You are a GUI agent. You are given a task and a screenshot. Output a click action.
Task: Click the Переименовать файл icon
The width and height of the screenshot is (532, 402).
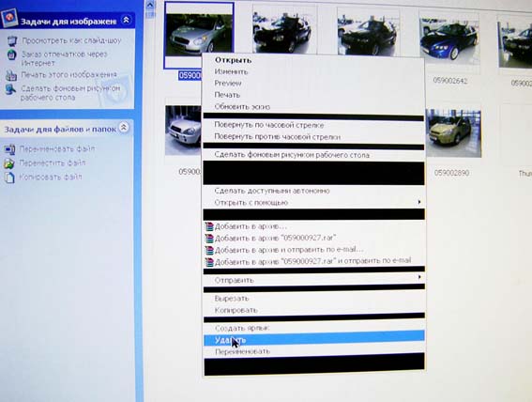pyautogui.click(x=9, y=149)
